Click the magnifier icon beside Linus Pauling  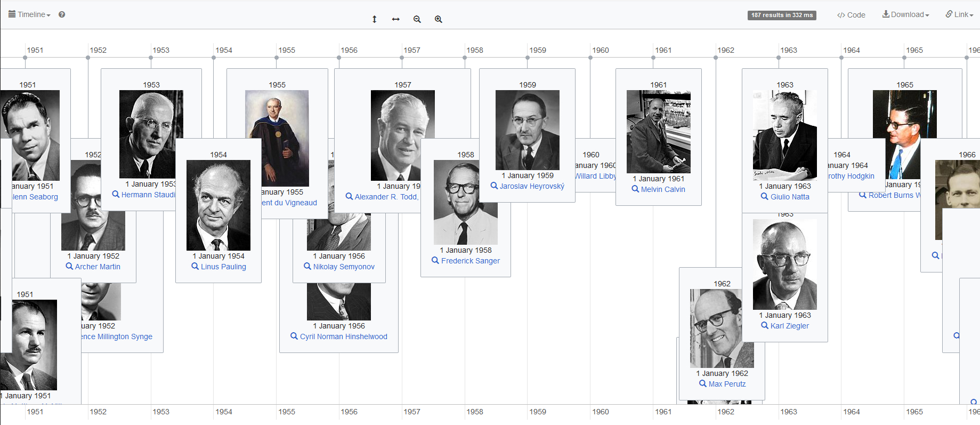195,266
